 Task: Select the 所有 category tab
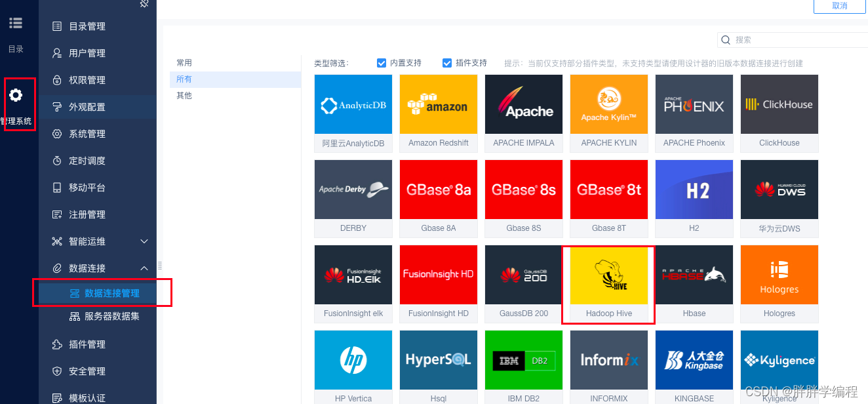tap(235, 79)
